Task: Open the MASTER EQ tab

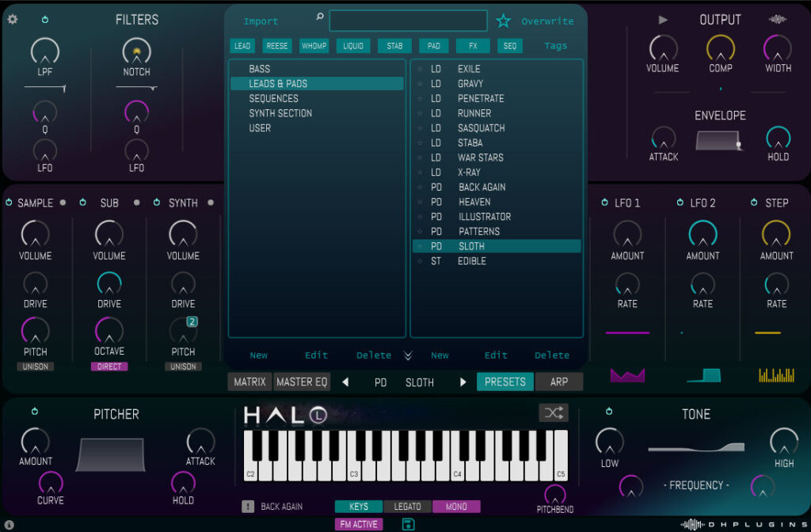Action: tap(302, 382)
